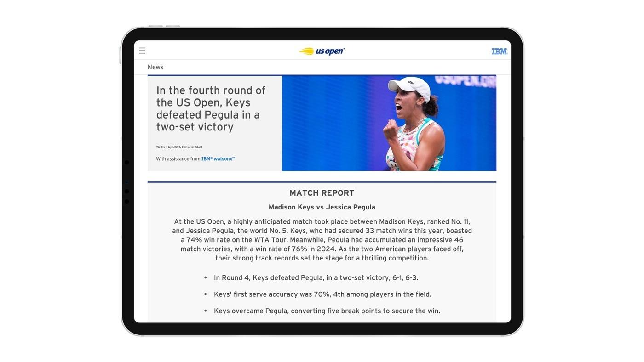Viewport: 644px width, 362px height.
Task: Click the yellow flaming ball in logo
Action: click(306, 51)
